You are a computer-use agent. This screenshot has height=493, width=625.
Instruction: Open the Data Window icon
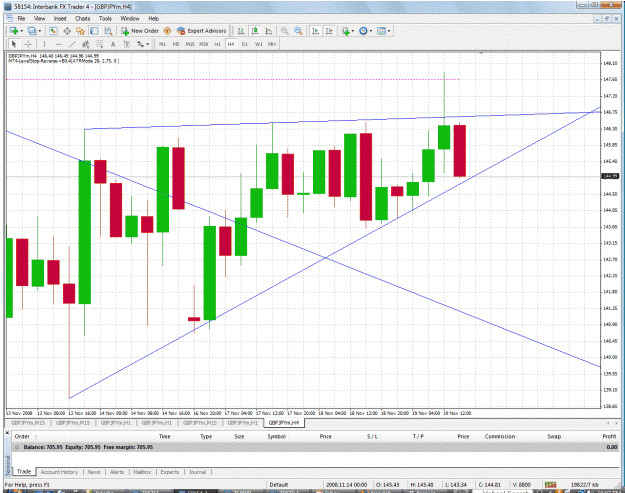pos(67,31)
